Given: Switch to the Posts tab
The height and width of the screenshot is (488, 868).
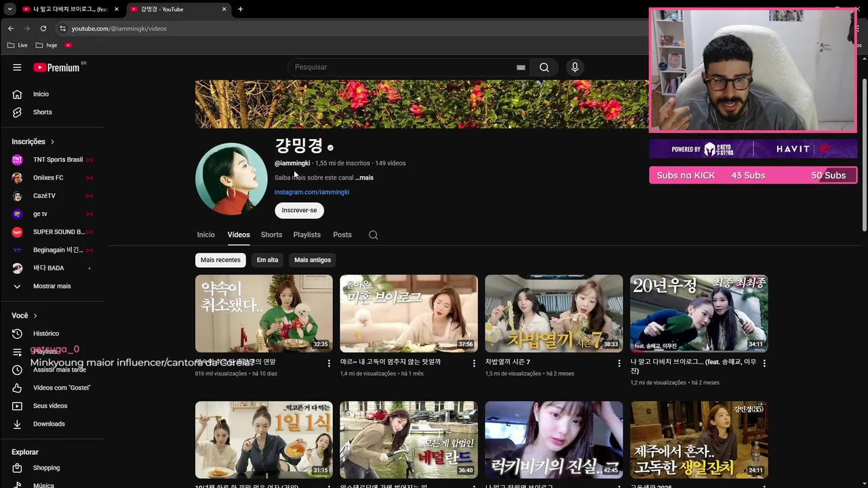Looking at the screenshot, I should tap(342, 235).
